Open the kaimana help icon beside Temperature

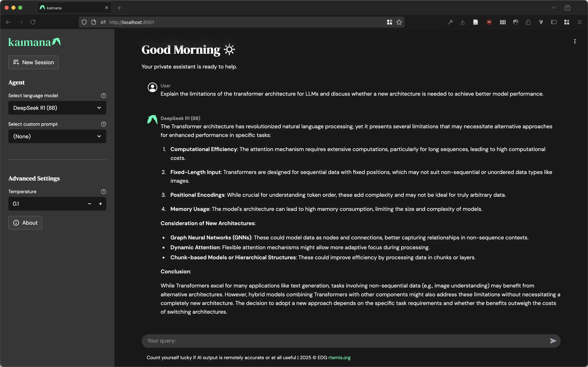coord(104,191)
